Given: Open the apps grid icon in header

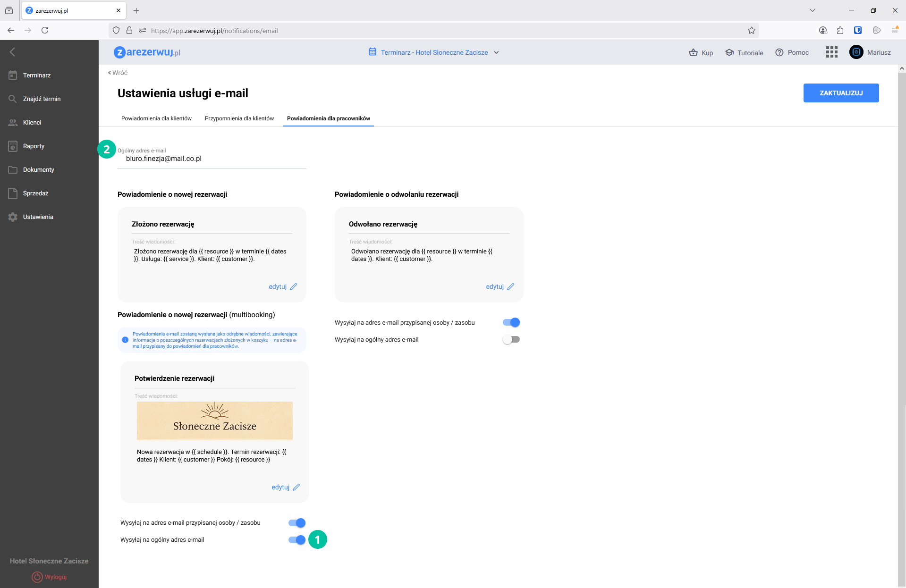Looking at the screenshot, I should [x=831, y=52].
